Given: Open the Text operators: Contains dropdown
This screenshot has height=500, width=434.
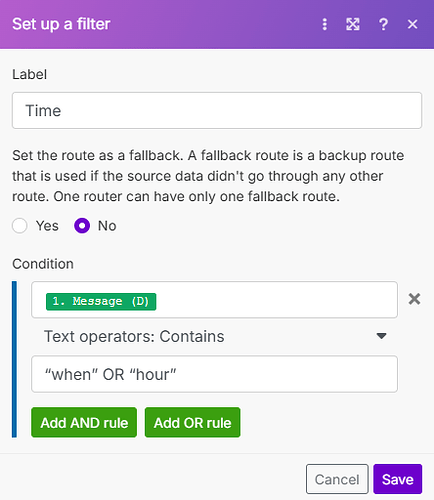Looking at the screenshot, I should point(214,336).
